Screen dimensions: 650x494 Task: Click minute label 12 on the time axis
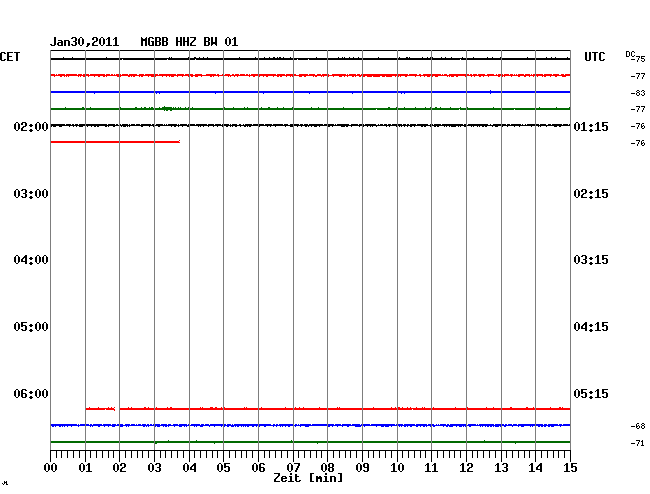[x=466, y=468]
